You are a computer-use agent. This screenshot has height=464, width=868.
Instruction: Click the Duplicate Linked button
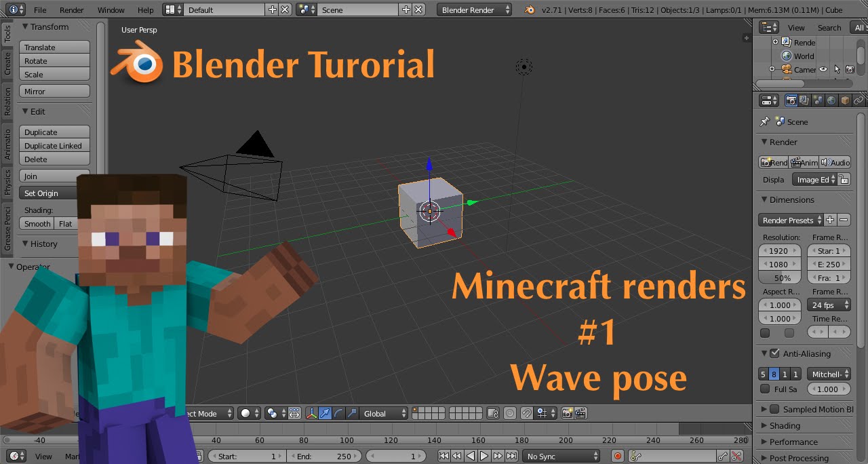(x=55, y=146)
